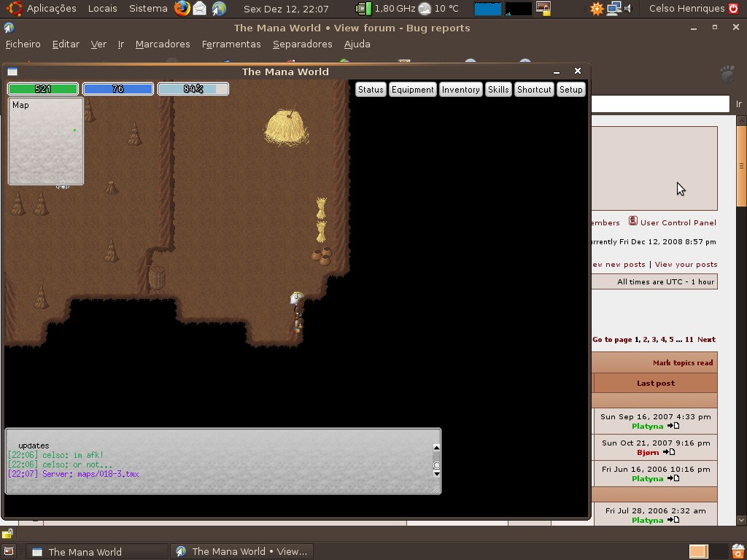Open the Separadores menu
Viewport: 747px width, 560px height.
point(303,44)
